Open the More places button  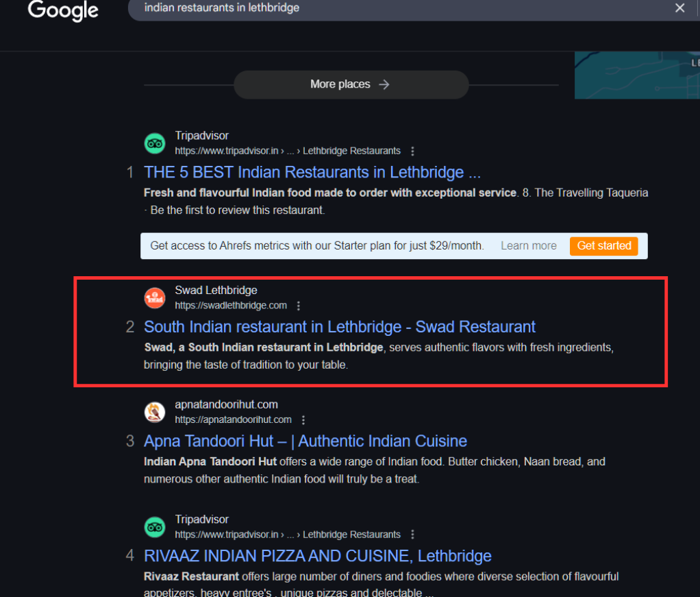click(351, 84)
